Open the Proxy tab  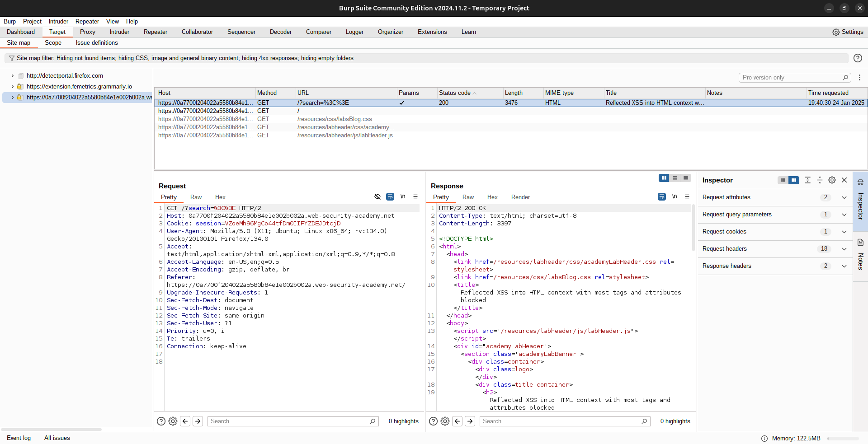pyautogui.click(x=88, y=32)
